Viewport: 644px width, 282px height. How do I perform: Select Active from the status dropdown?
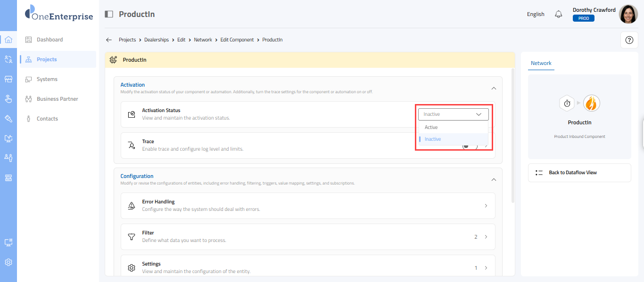(x=431, y=128)
